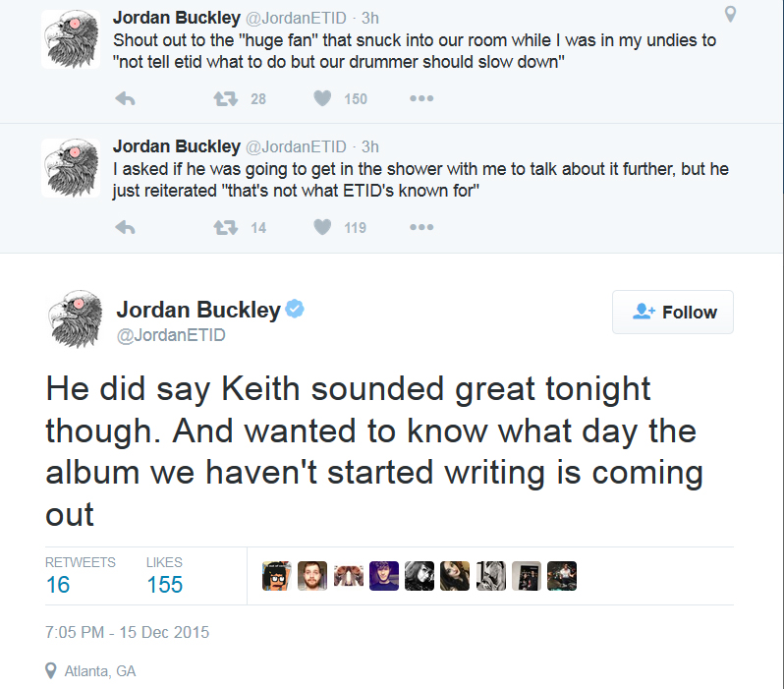The height and width of the screenshot is (689, 784).
Task: Reply to the shower conversation tweet
Action: (x=125, y=227)
